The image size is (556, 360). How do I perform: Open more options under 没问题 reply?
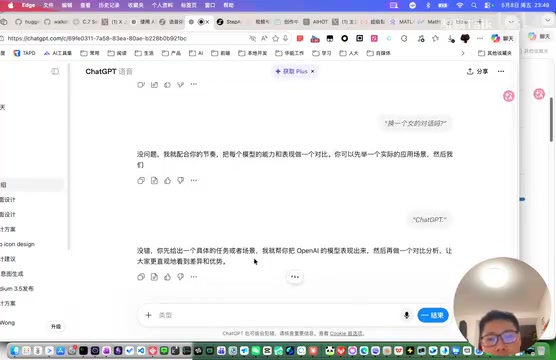(x=194, y=181)
